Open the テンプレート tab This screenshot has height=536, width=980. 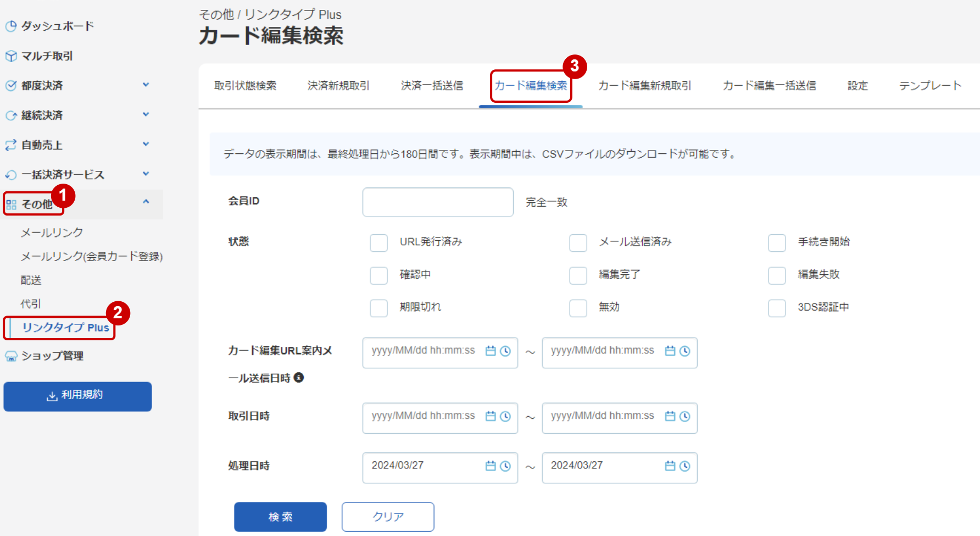[930, 86]
